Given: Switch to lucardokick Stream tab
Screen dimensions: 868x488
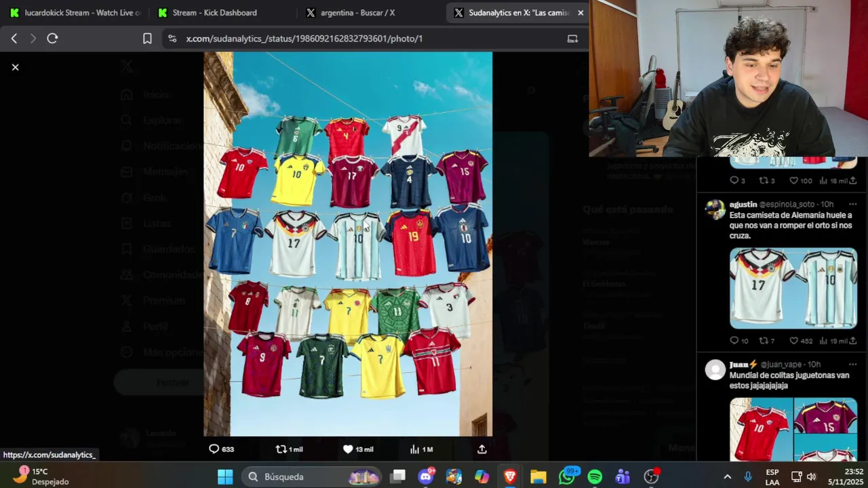Looking at the screenshot, I should coord(76,13).
